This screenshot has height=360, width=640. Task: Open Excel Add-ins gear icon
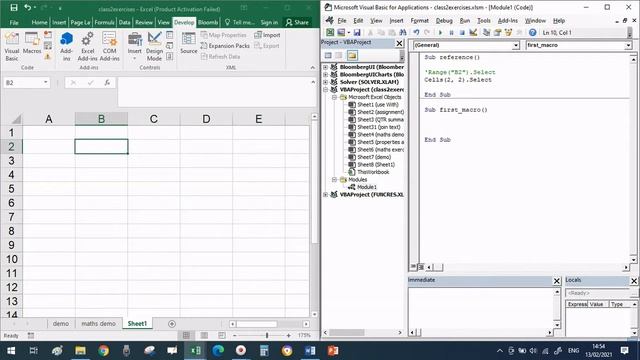(87, 46)
